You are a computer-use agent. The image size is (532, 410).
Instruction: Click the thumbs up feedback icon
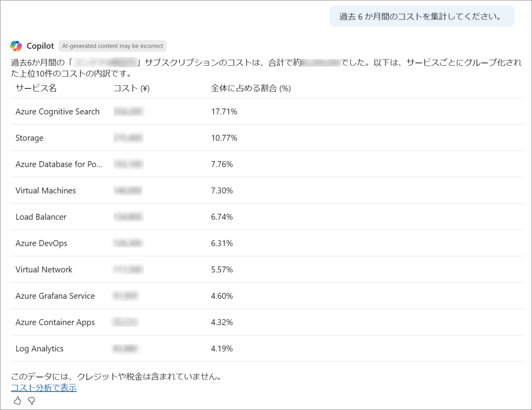click(x=17, y=401)
